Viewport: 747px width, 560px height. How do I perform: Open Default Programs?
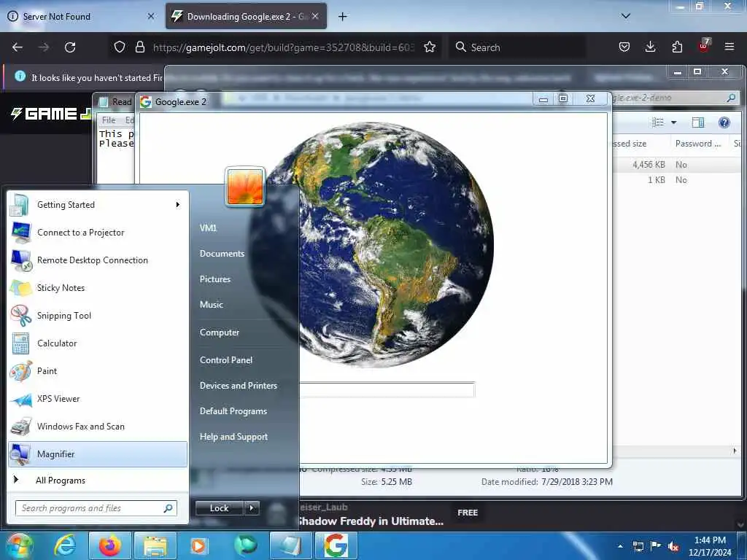pos(233,411)
